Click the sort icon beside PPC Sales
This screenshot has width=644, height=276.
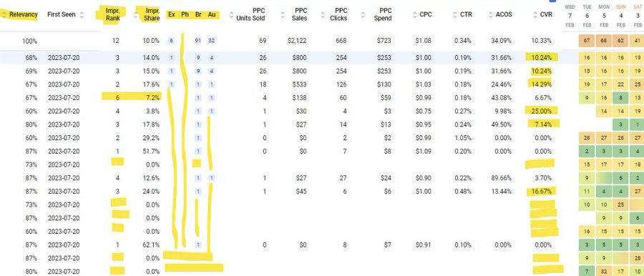point(283,15)
